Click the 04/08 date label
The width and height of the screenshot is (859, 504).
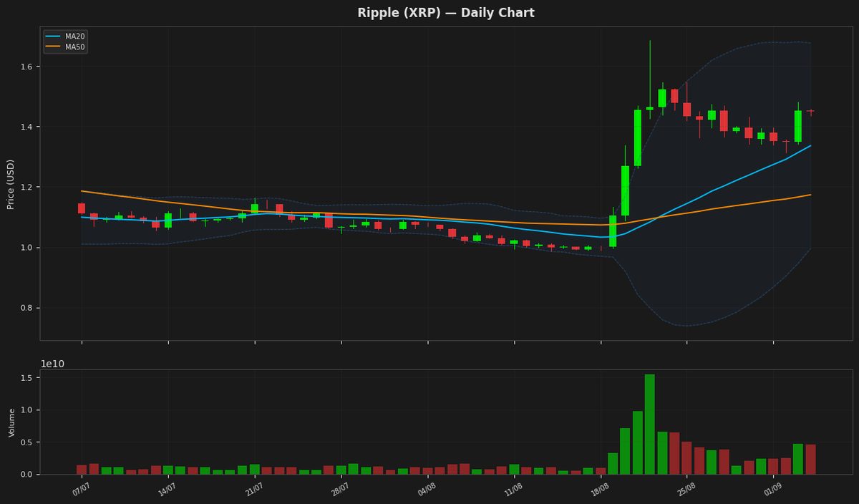[x=427, y=490]
